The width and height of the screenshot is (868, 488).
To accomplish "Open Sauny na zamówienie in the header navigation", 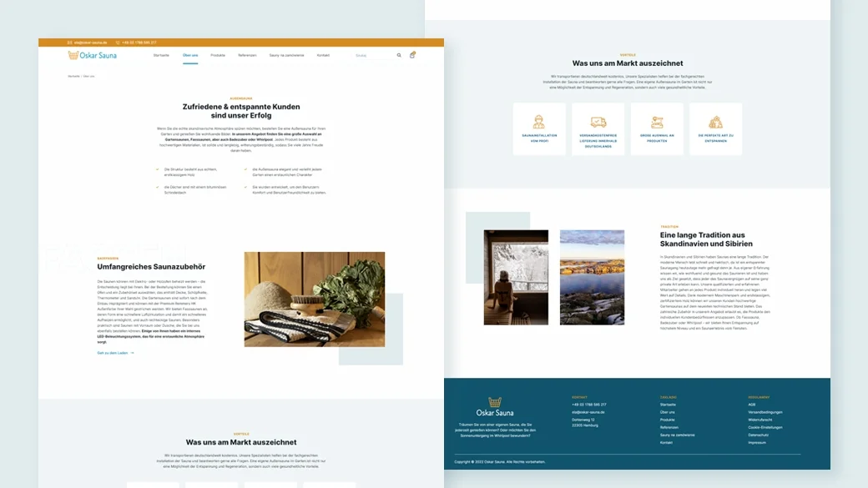I will (x=287, y=55).
